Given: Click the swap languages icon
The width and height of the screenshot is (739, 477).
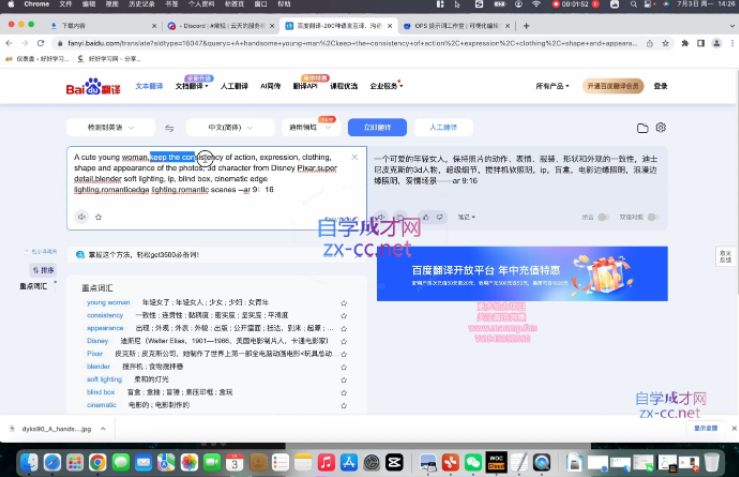Looking at the screenshot, I should (169, 128).
